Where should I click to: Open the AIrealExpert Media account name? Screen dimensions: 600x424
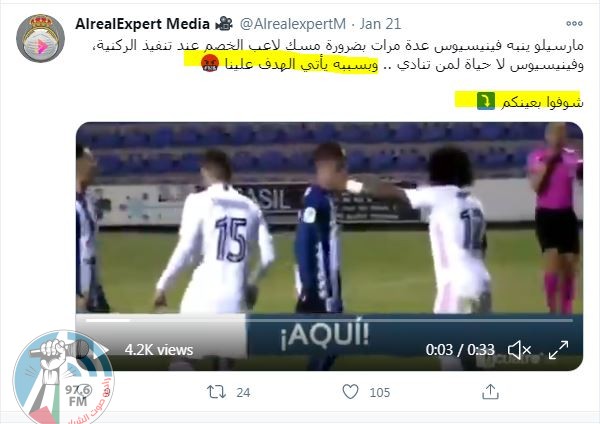coord(142,24)
